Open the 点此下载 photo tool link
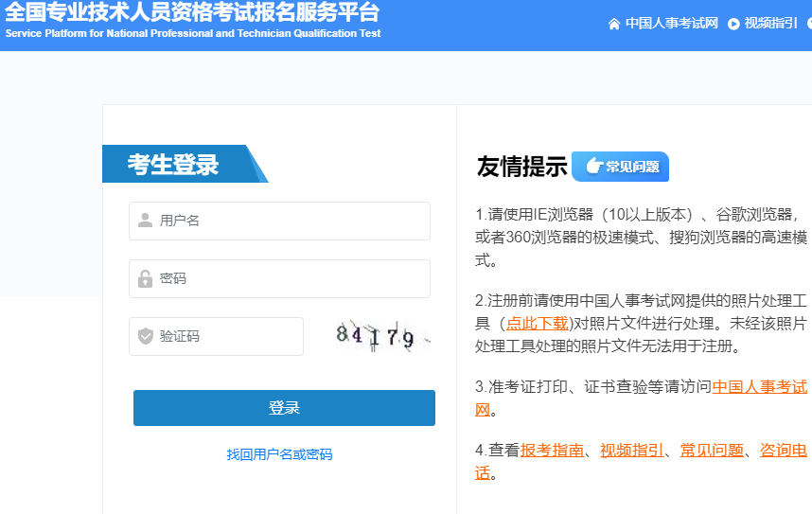The image size is (812, 514). [537, 324]
